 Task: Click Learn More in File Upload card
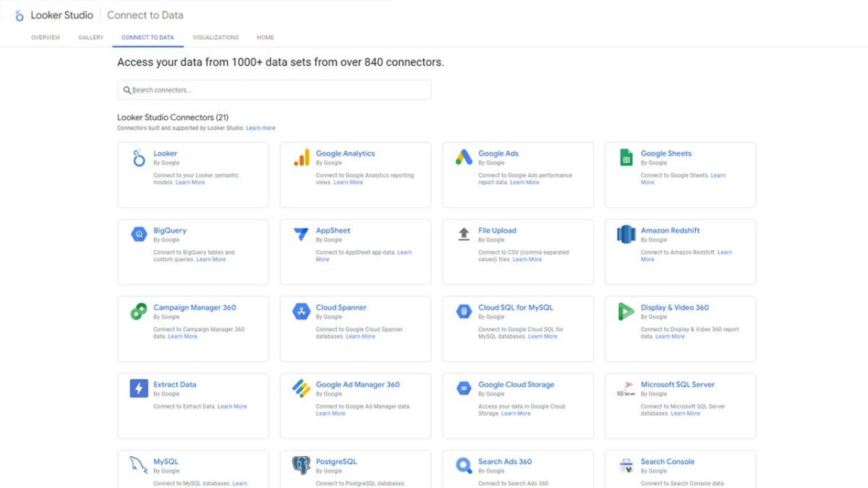coord(527,259)
